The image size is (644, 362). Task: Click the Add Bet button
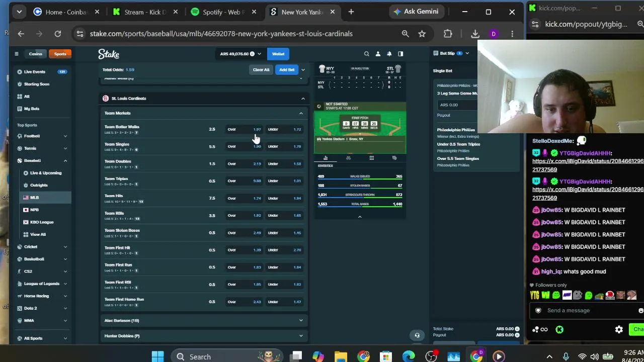tap(287, 70)
